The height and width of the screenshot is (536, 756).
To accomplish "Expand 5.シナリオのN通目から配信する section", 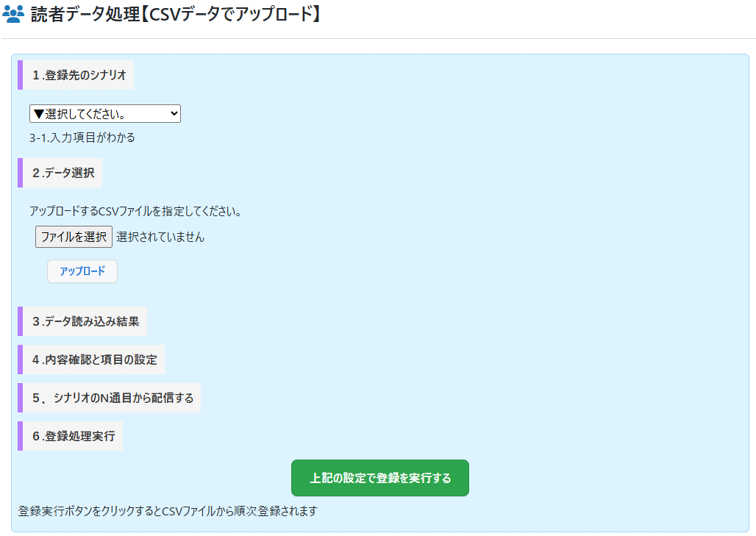I will [113, 398].
